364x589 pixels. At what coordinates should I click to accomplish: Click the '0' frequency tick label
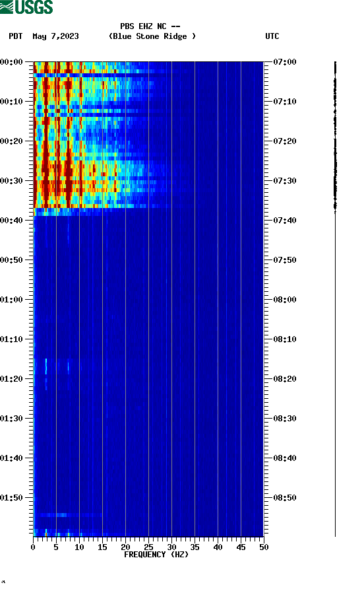point(33,547)
